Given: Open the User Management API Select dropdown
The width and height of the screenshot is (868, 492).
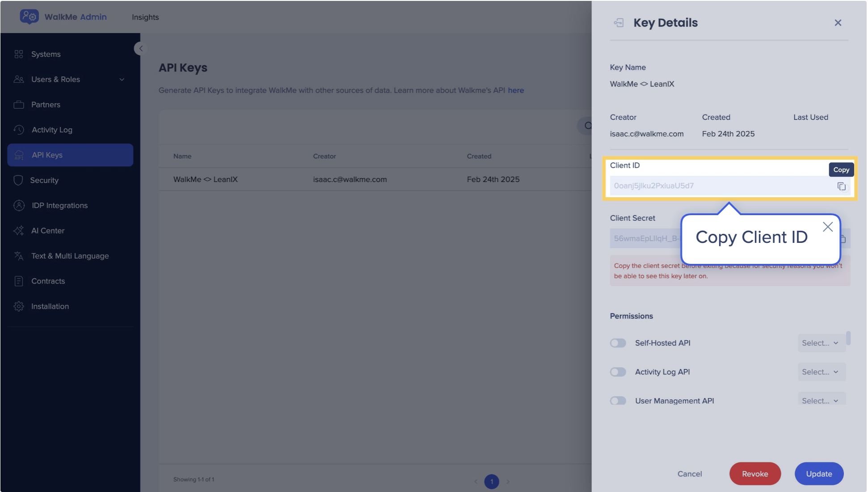Looking at the screenshot, I should pos(822,399).
